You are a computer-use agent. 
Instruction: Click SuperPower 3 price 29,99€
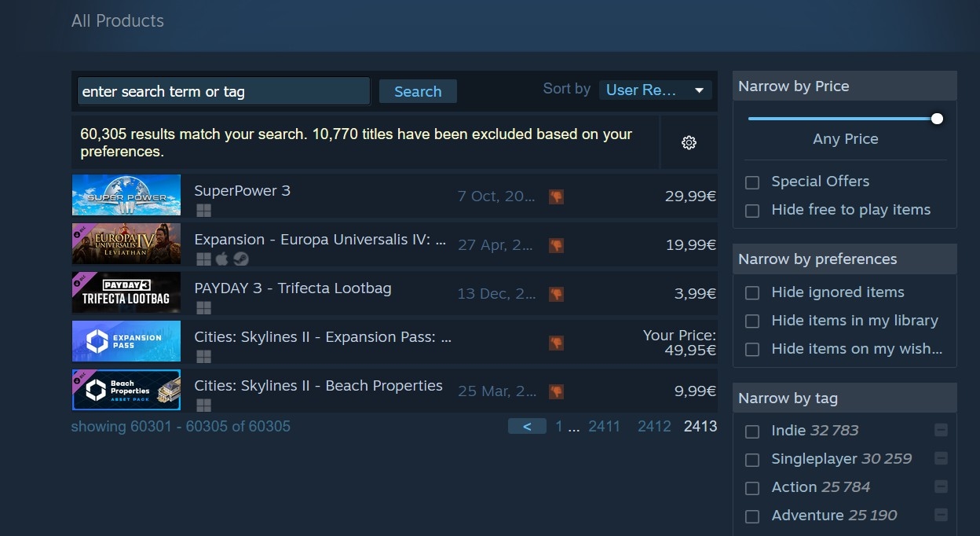(690, 196)
